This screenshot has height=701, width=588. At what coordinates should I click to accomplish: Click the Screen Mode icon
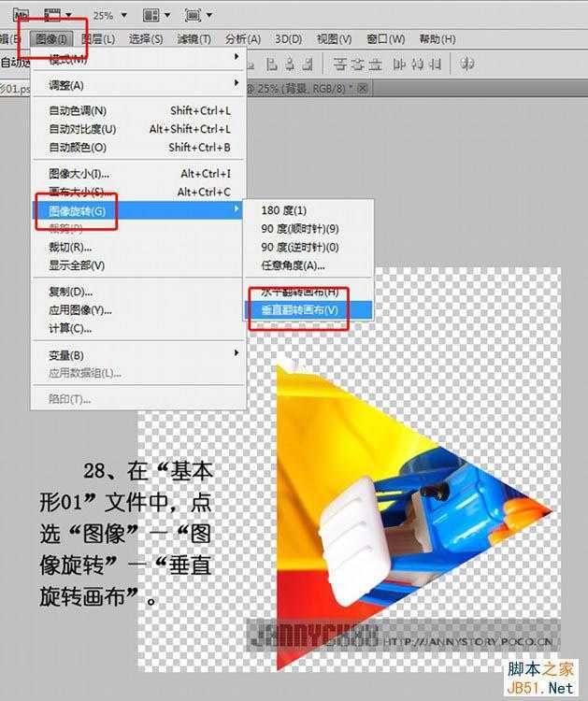pyautogui.click(x=193, y=16)
